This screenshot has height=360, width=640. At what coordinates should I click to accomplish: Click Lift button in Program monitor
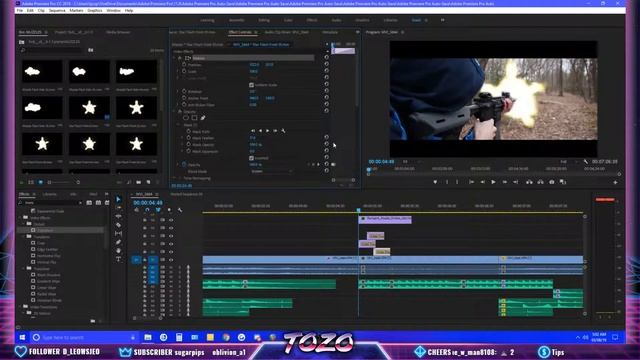[529, 182]
